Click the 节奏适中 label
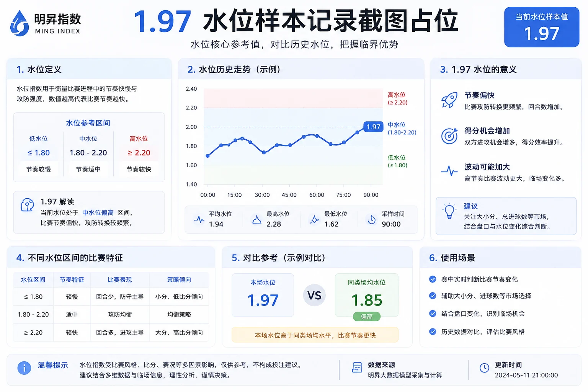588x392 pixels. [88, 169]
